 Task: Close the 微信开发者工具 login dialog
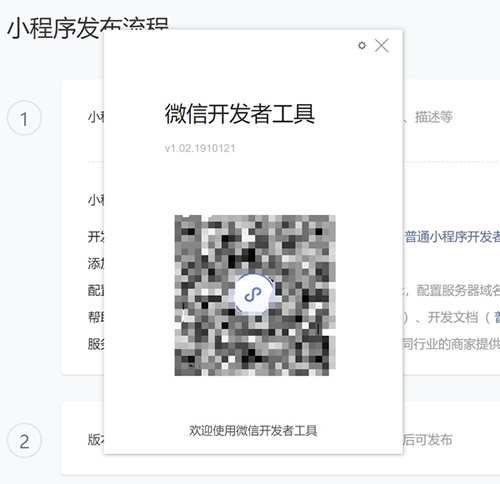pyautogui.click(x=381, y=45)
